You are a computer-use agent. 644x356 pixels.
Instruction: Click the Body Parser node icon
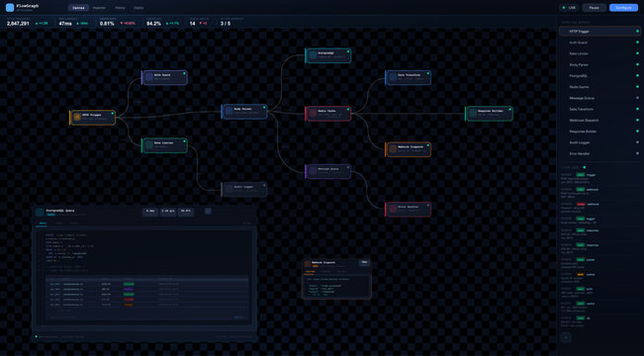pos(230,112)
